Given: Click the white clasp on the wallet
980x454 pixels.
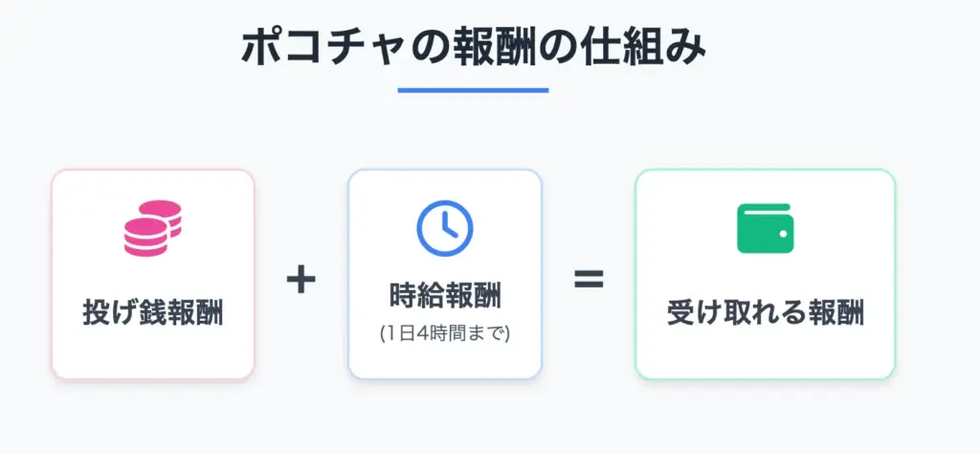Looking at the screenshot, I should point(784,232).
